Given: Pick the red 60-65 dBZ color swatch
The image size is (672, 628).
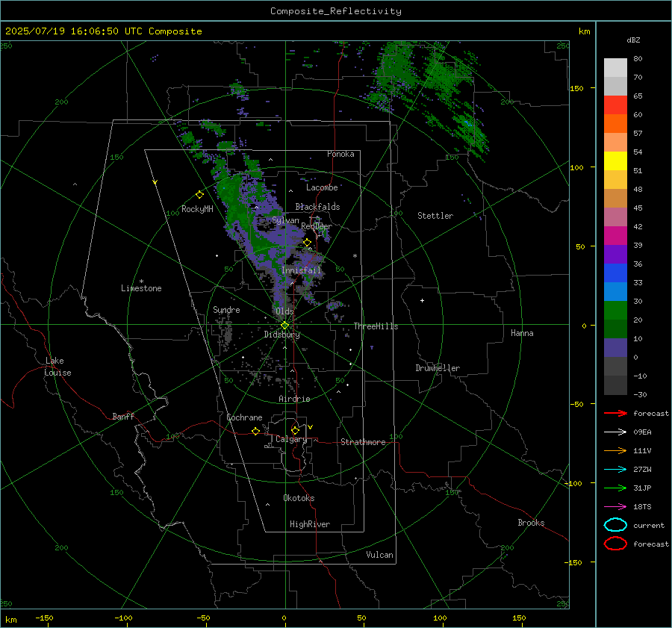Looking at the screenshot, I should point(615,105).
